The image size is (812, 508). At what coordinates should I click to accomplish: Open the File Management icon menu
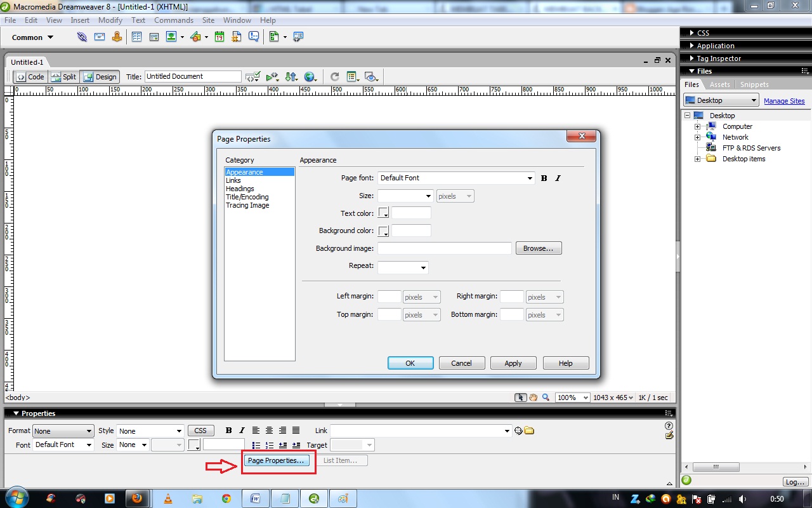291,77
